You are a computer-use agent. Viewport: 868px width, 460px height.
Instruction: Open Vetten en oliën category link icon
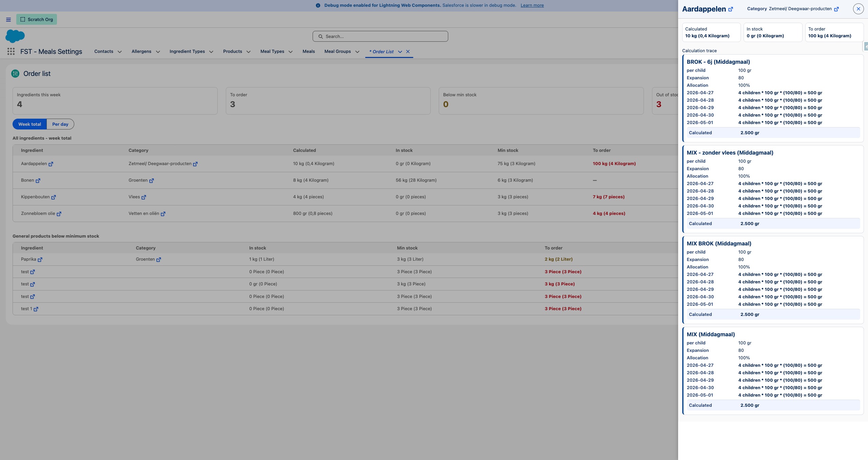(163, 214)
